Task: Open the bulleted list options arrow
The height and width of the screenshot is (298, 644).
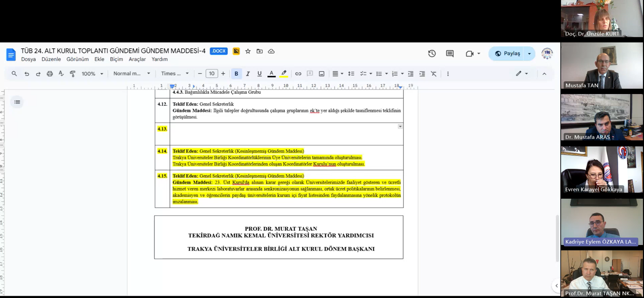Action: 386,74
